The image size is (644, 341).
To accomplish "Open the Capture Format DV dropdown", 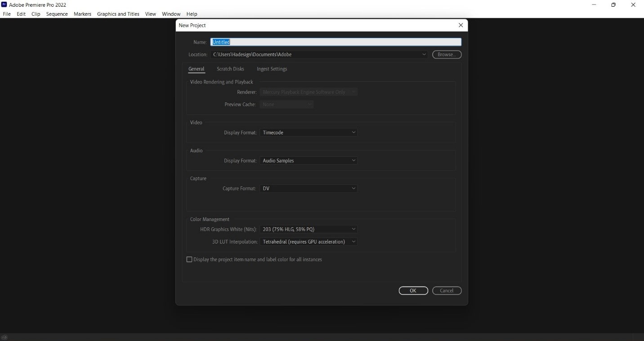I will [x=309, y=188].
